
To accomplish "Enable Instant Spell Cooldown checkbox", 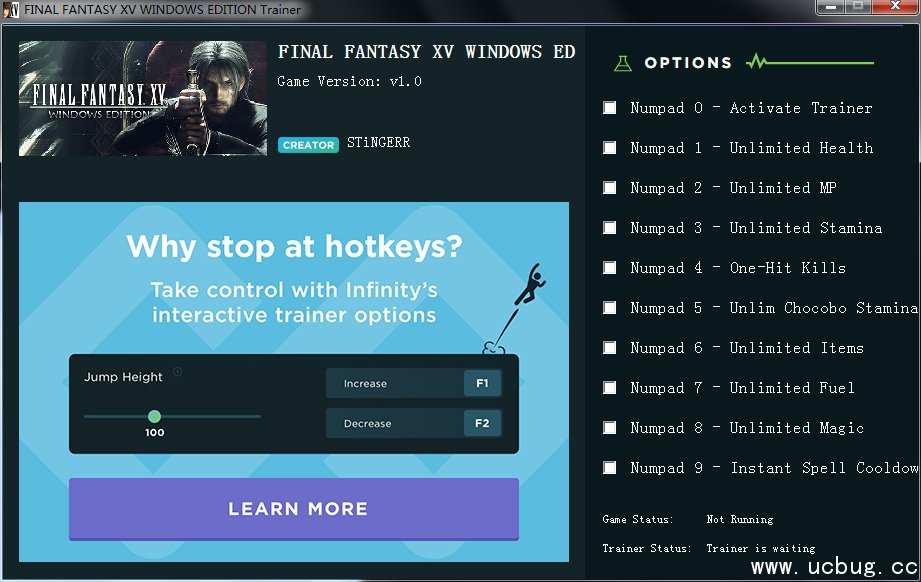I will (x=610, y=467).
